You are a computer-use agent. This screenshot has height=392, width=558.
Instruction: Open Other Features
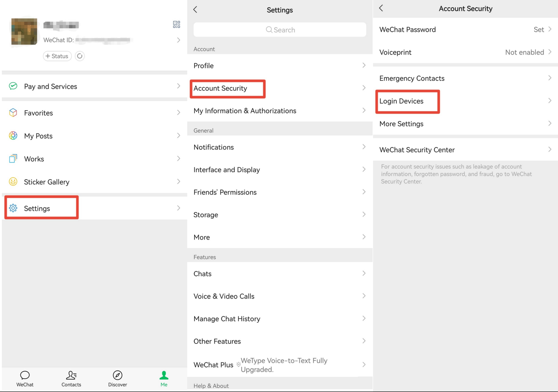(x=280, y=341)
